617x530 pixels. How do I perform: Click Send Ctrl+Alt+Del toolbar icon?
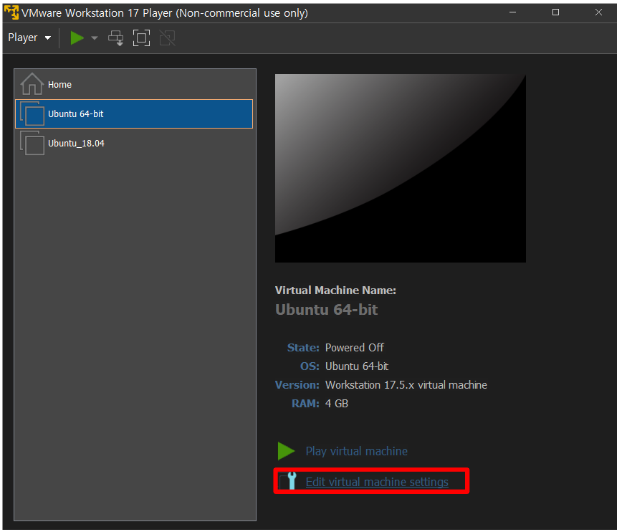116,38
